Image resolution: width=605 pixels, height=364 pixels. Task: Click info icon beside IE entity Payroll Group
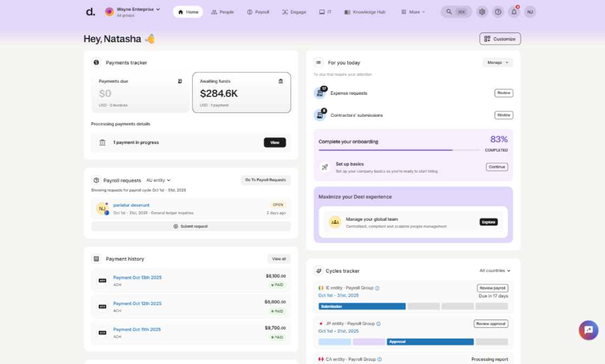tap(377, 288)
